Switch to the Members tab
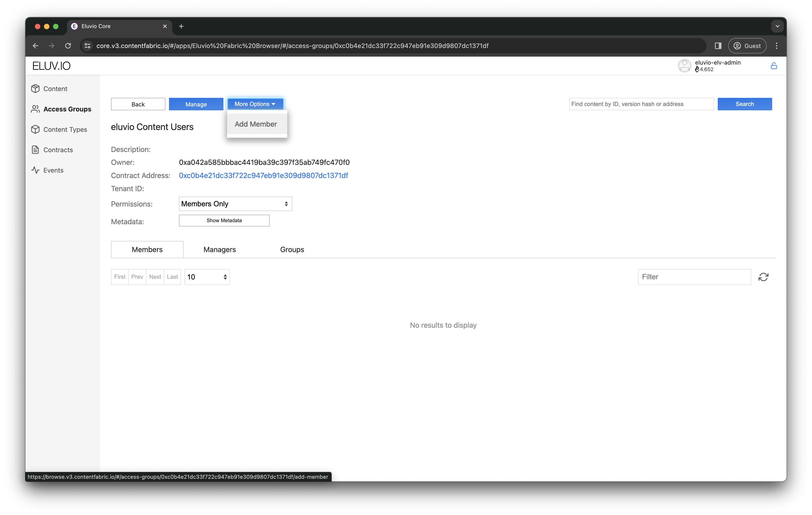 coord(147,249)
